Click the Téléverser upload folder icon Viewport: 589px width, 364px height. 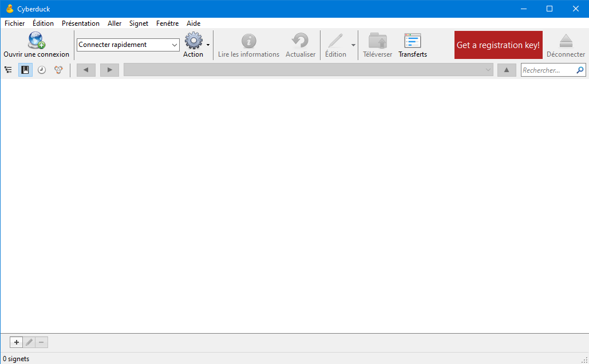pyautogui.click(x=378, y=41)
